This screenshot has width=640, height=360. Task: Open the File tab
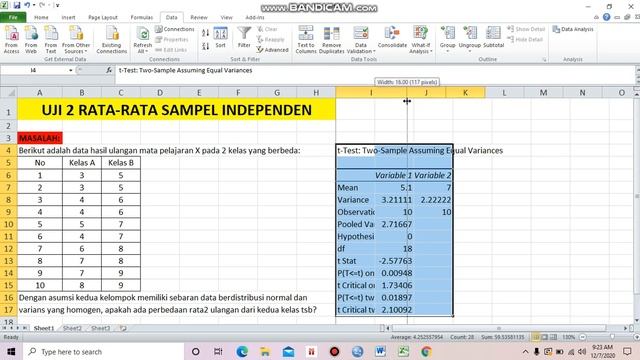pos(13,17)
